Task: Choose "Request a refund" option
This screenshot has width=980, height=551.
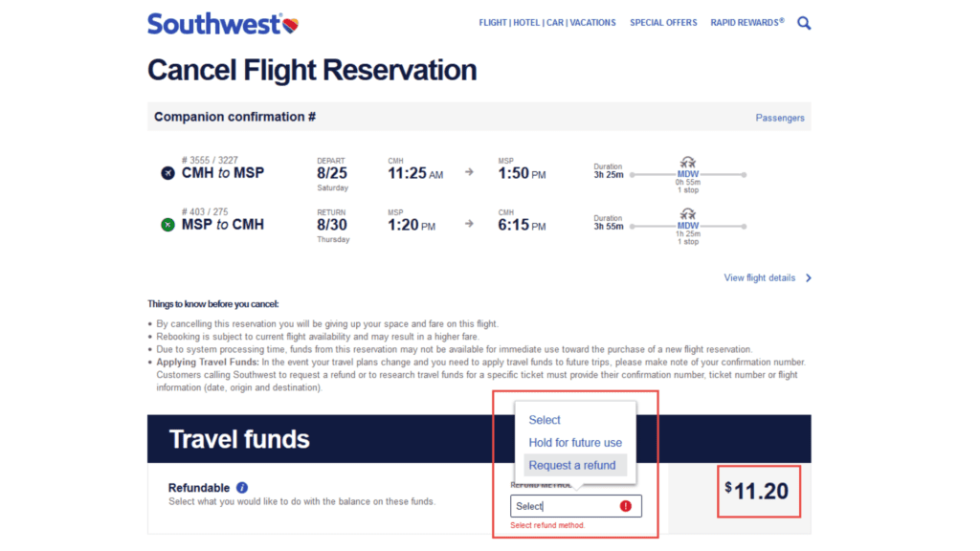Action: (572, 466)
